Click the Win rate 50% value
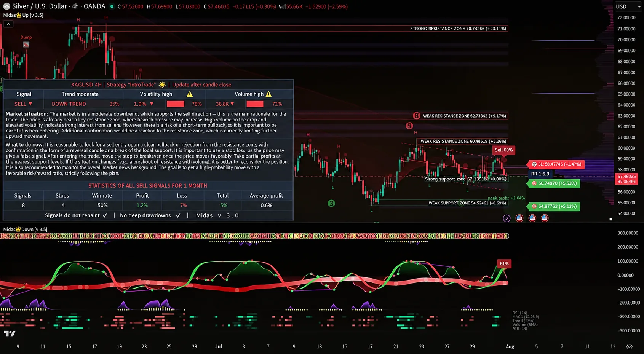 102,205
